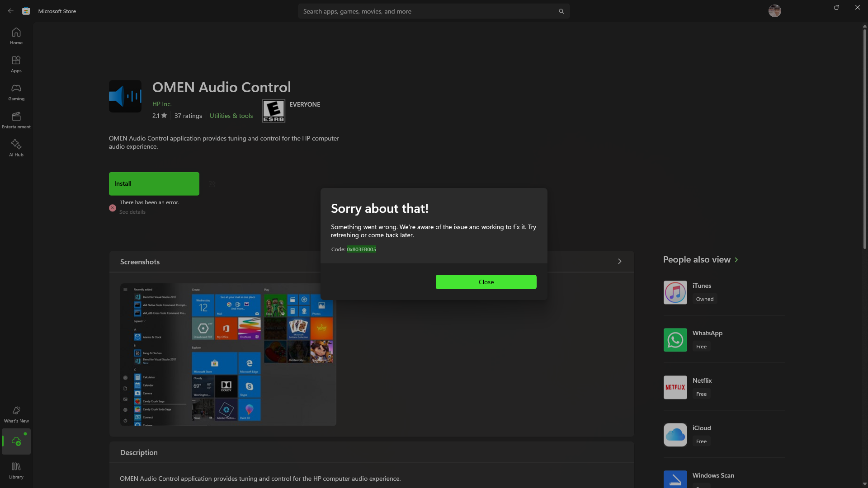Image resolution: width=868 pixels, height=488 pixels.
Task: Open the AI Hub section
Action: pyautogui.click(x=16, y=148)
